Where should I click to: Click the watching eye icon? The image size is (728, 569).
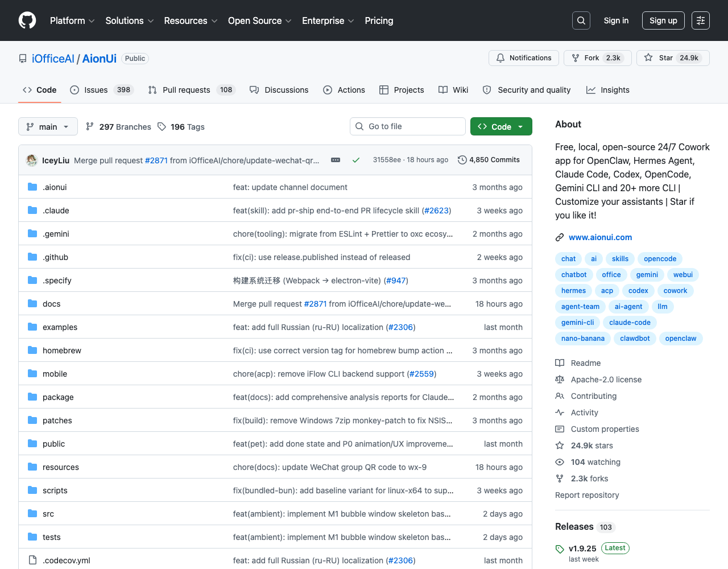(560, 462)
